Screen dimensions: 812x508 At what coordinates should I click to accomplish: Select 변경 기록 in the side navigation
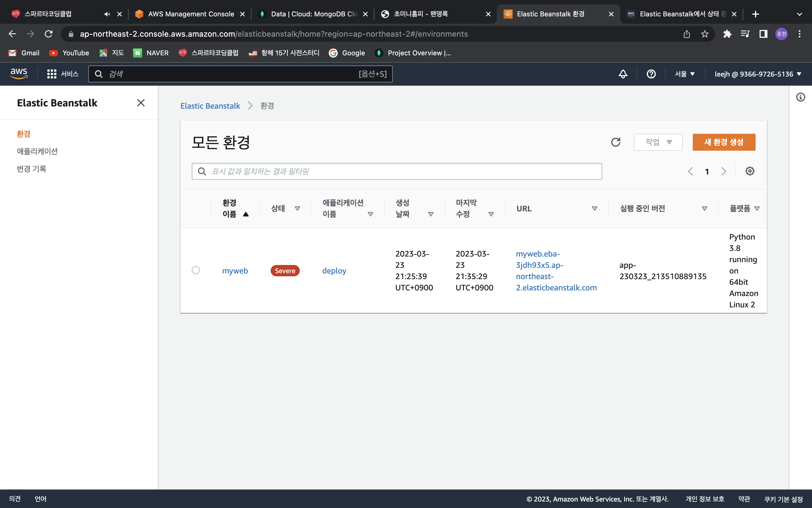[x=32, y=169]
